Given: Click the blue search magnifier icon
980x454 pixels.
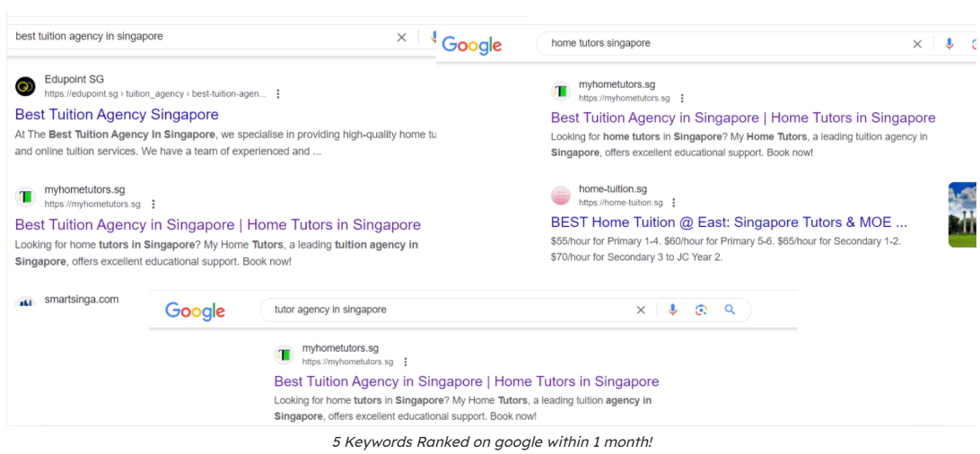Looking at the screenshot, I should tap(730, 310).
